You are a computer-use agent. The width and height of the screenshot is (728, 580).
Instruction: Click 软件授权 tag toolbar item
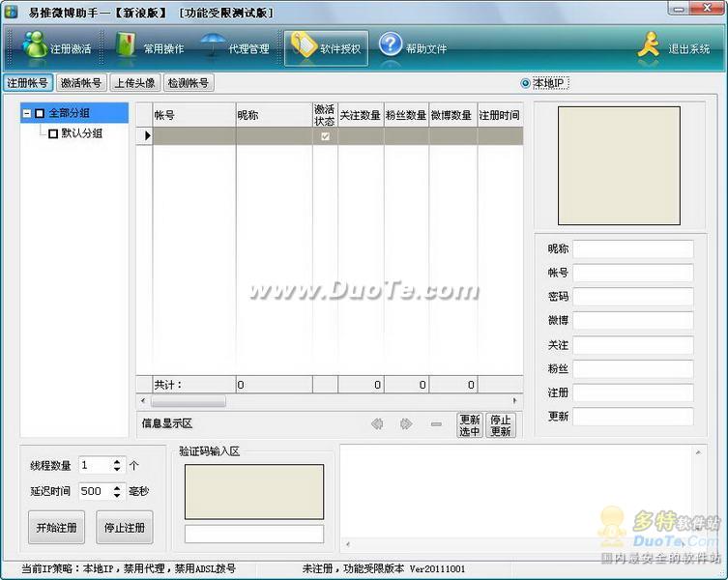click(x=327, y=47)
